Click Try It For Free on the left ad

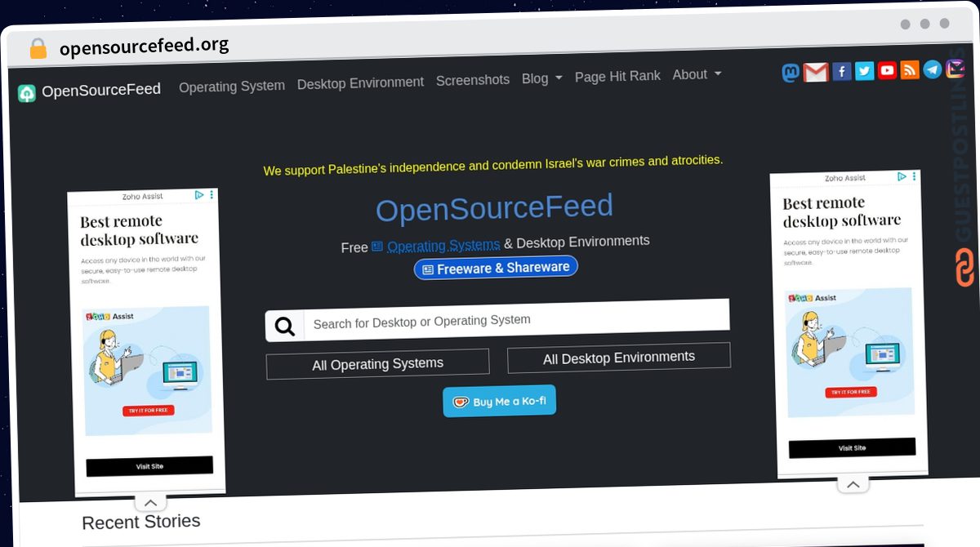tap(149, 411)
